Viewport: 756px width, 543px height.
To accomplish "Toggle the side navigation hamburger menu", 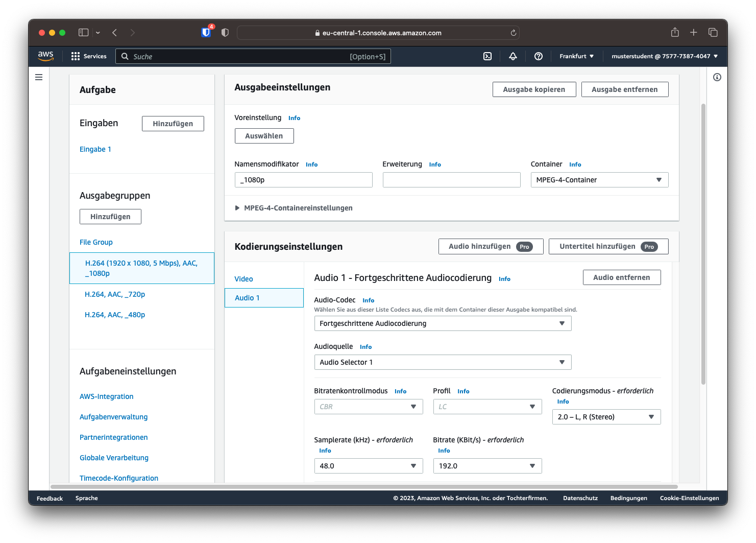I will [39, 77].
